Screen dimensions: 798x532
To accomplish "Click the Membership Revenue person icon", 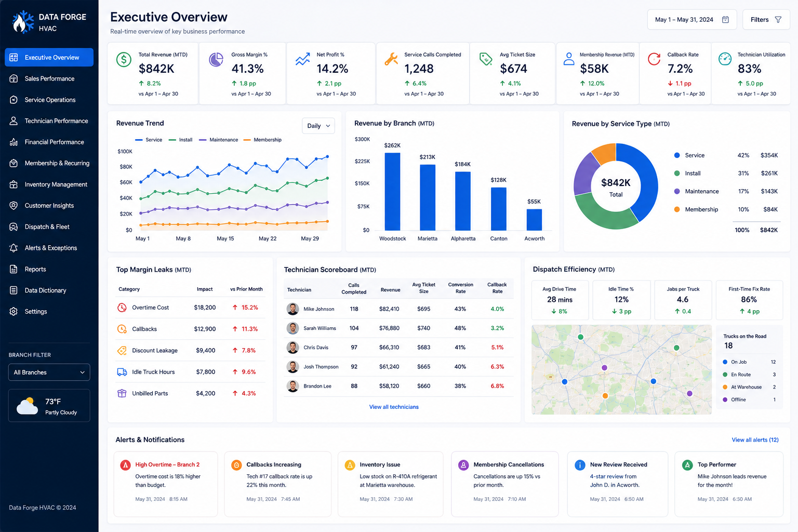I will (x=569, y=59).
